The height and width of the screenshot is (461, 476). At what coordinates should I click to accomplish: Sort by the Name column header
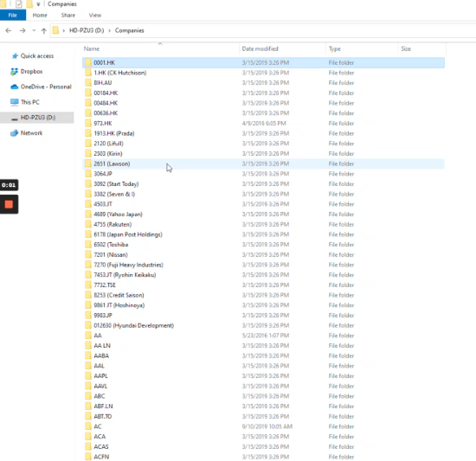[x=92, y=48]
